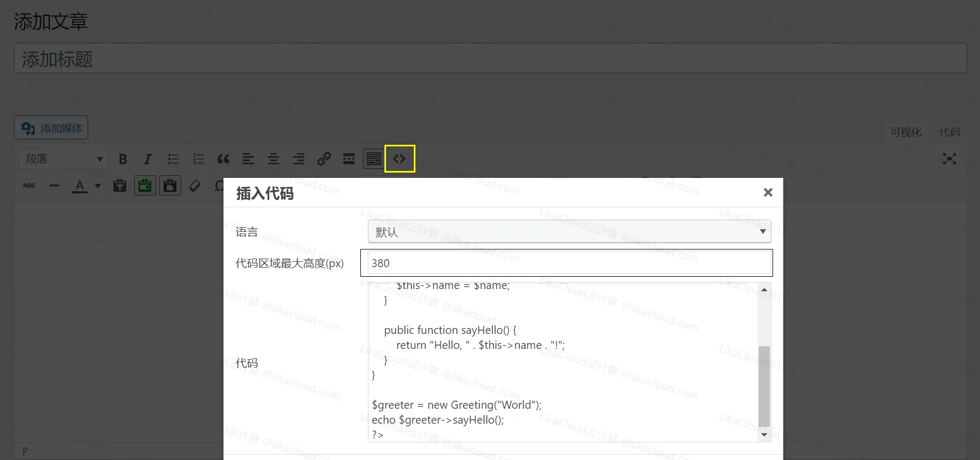Expand the text color dropdown arrow
The width and height of the screenshot is (980, 460).
[98, 186]
